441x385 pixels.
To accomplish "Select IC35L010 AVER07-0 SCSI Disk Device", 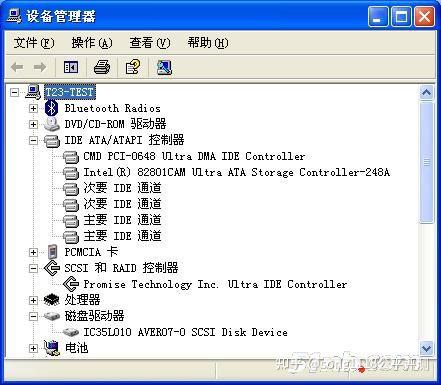I will (x=185, y=332).
